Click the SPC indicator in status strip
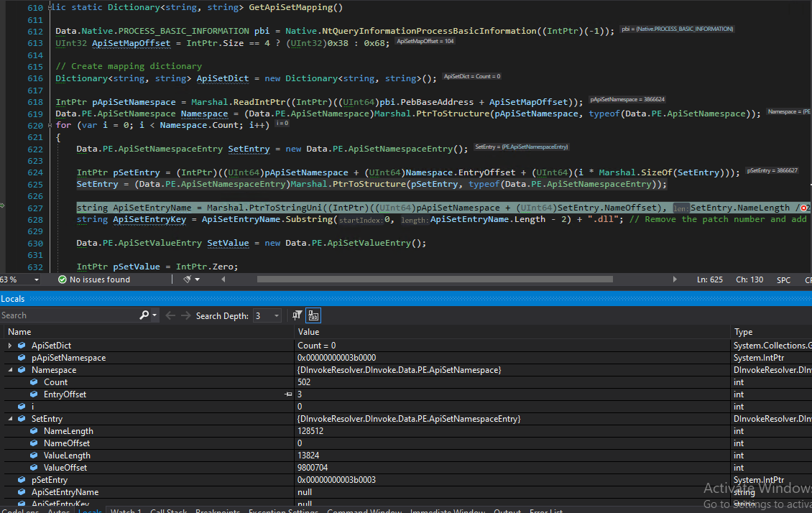Screen dimensions: 812x513 click(x=783, y=280)
